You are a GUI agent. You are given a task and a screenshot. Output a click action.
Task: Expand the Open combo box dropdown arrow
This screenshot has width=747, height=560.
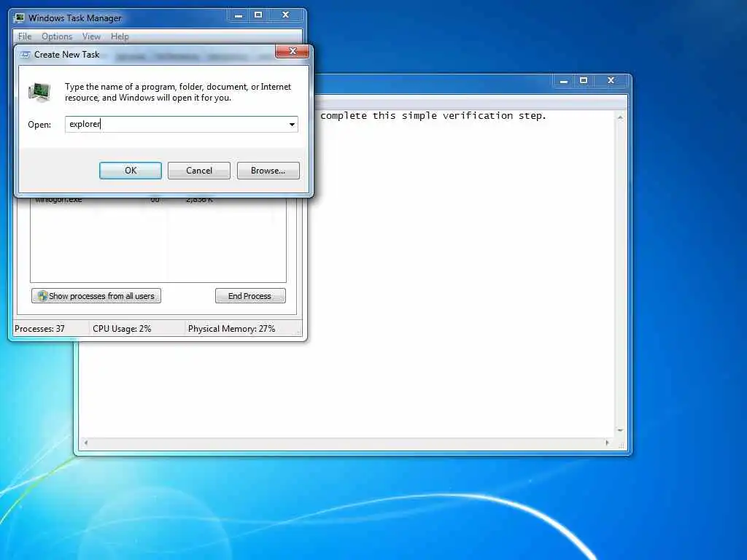click(292, 124)
